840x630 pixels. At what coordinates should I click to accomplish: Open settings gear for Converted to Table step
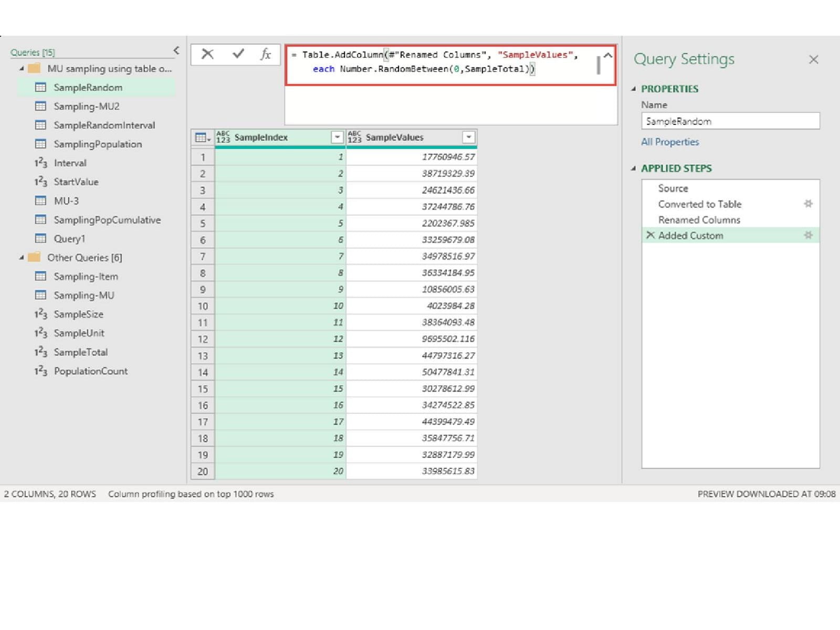(x=808, y=204)
